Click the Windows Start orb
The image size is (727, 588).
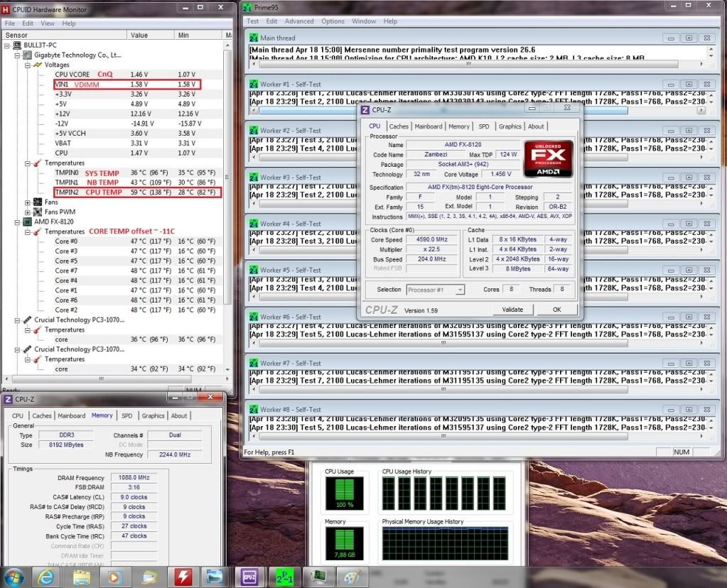coord(14,577)
